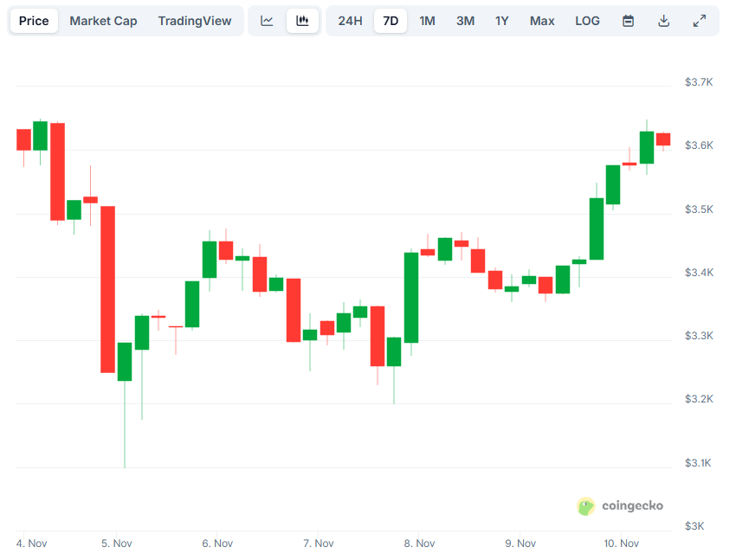The image size is (736, 560).
Task: Expand the chart to fullscreen
Action: click(x=700, y=20)
